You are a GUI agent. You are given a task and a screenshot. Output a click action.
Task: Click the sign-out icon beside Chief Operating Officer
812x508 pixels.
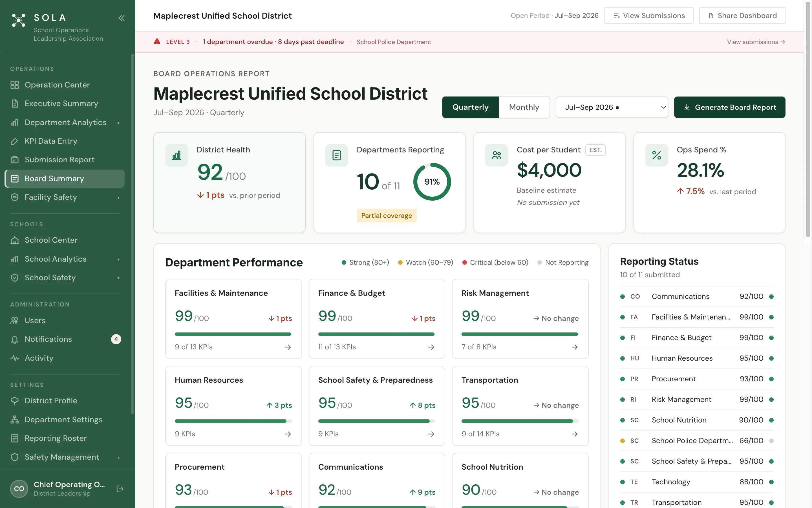(120, 489)
